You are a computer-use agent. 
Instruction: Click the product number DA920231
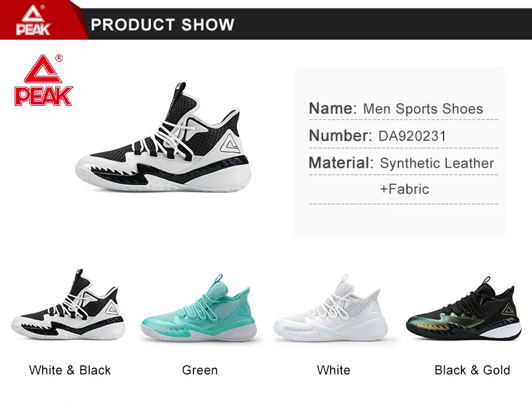click(x=412, y=136)
